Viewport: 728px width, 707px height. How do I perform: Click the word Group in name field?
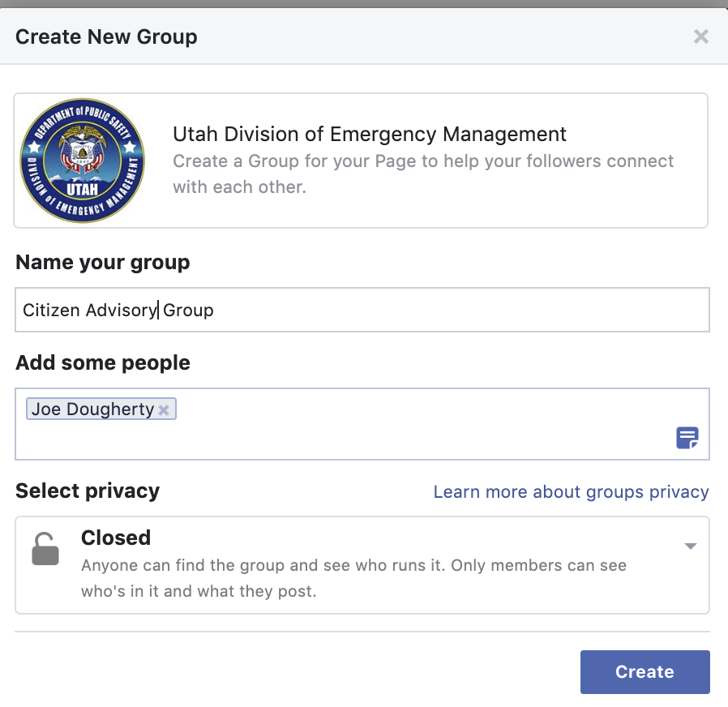pyautogui.click(x=189, y=311)
